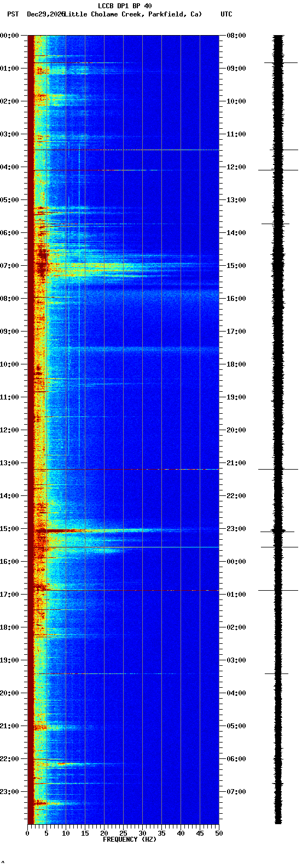Select the PST axis label '12:00'

[x=9, y=430]
